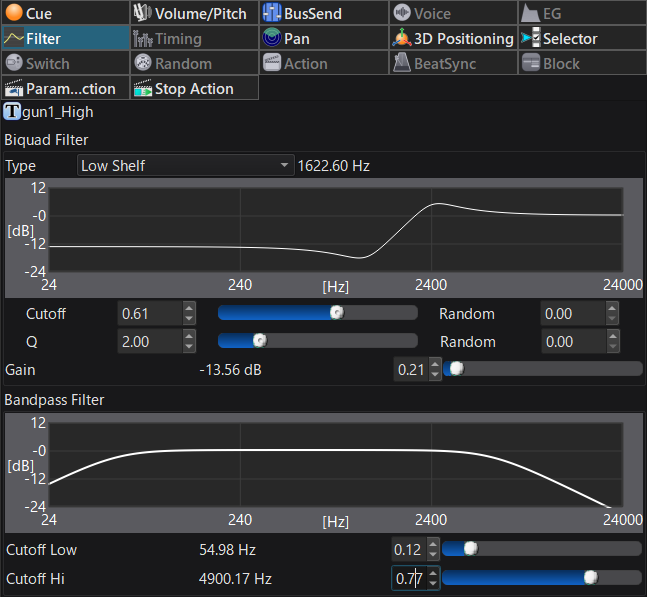The width and height of the screenshot is (647, 597).
Task: Click the BusSend icon
Action: pos(271,14)
